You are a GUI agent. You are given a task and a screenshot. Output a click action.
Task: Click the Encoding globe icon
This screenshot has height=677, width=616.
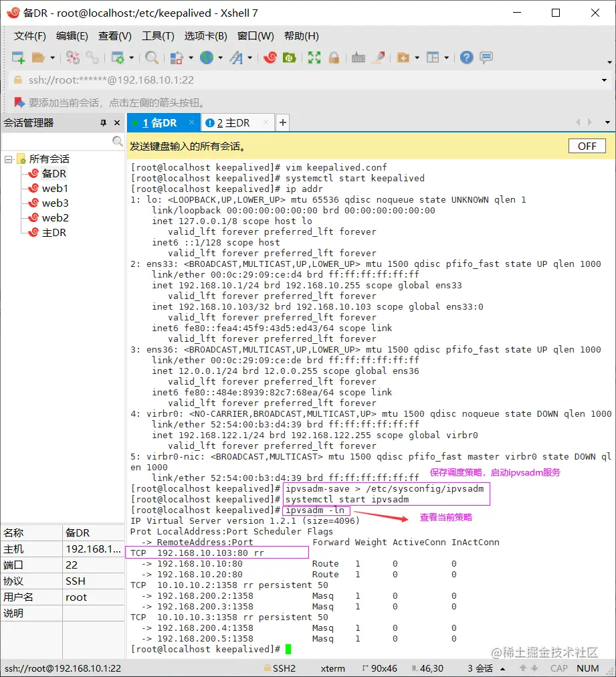(x=207, y=58)
